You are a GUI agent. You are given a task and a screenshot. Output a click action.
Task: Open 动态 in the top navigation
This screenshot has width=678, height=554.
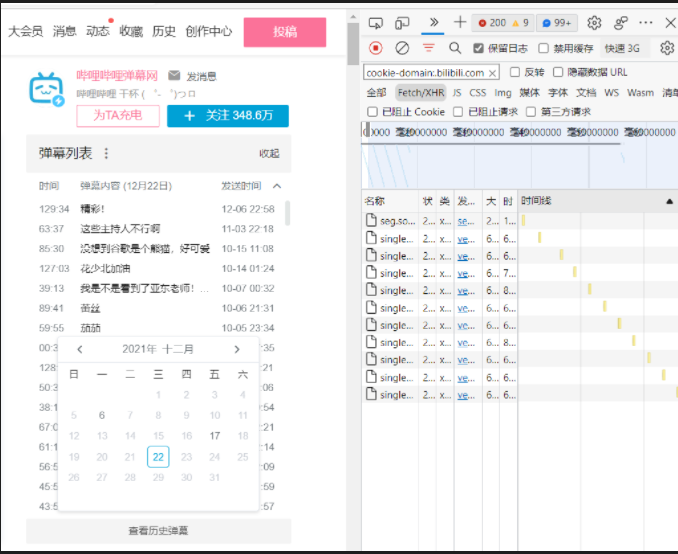[98, 31]
